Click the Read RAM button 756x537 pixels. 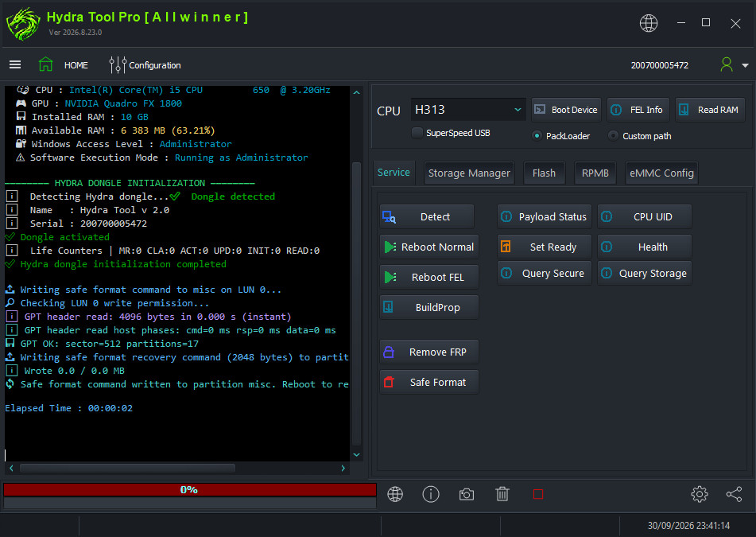(710, 110)
